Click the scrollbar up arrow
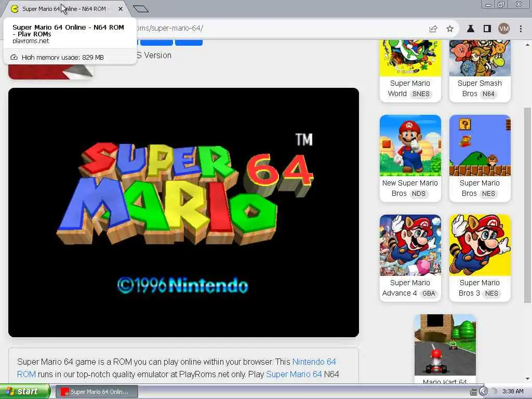 (x=527, y=44)
